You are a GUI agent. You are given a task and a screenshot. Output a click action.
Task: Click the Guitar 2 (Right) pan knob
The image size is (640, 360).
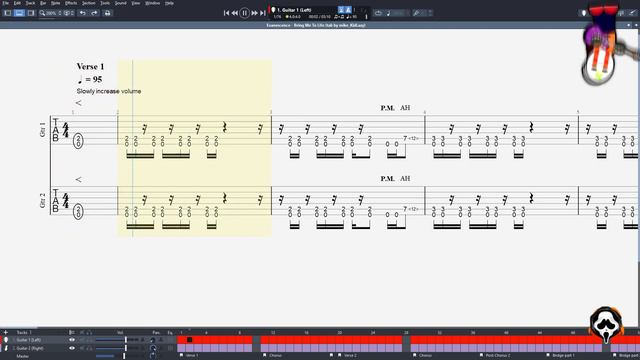153,348
